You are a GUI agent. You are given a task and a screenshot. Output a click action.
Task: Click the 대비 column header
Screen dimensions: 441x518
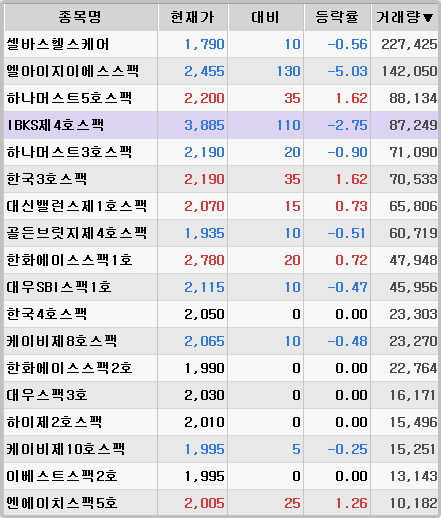(x=266, y=17)
